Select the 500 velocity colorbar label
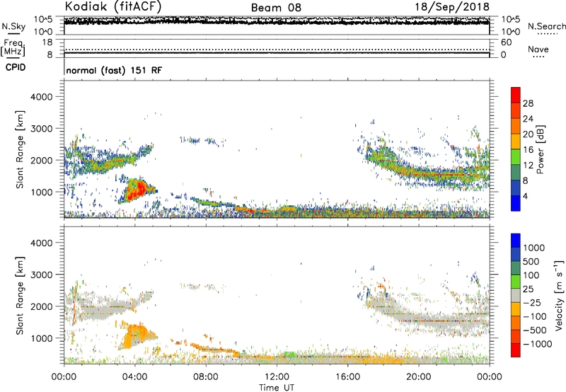Viewport: 566px width, 392px height. pyautogui.click(x=531, y=262)
